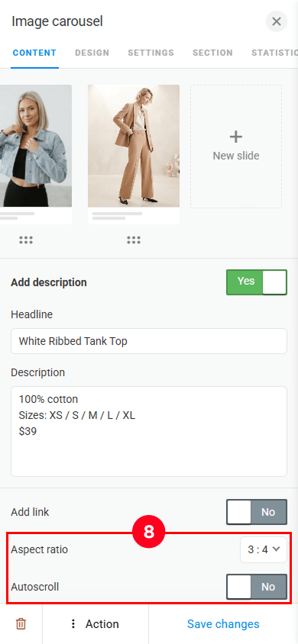The height and width of the screenshot is (644, 298).
Task: Click the Image carousel title
Action: (57, 21)
